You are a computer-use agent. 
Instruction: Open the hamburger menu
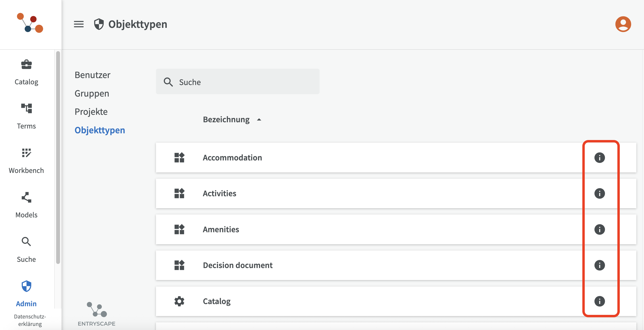pyautogui.click(x=78, y=24)
